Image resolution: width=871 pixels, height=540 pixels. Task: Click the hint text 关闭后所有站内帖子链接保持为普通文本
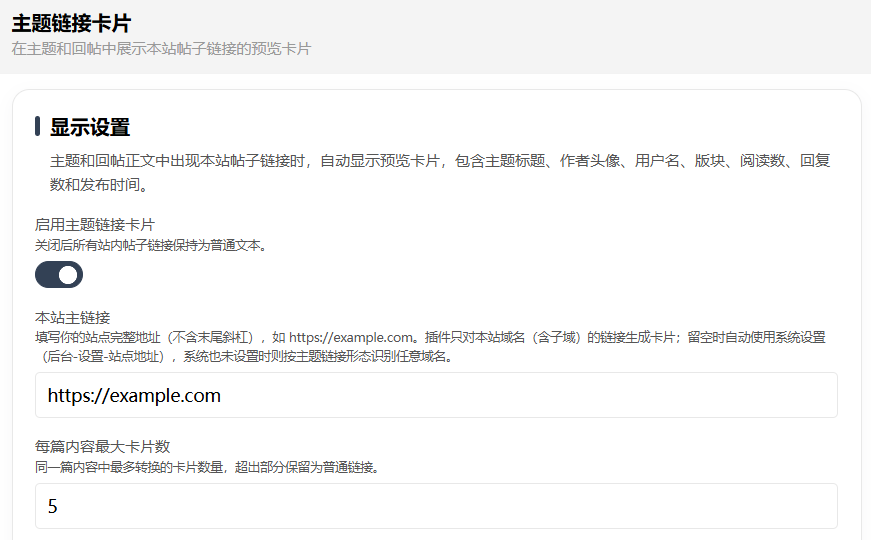coord(151,245)
